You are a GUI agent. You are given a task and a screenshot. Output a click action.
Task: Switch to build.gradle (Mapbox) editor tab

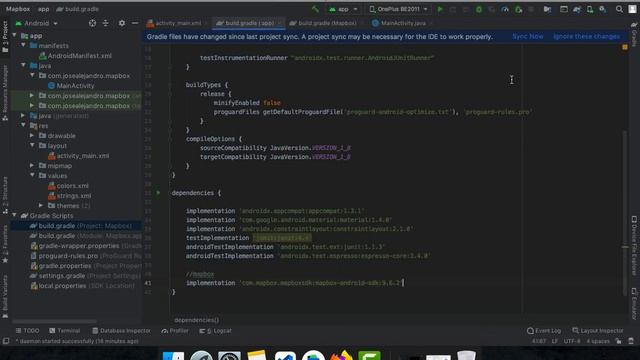(x=326, y=23)
